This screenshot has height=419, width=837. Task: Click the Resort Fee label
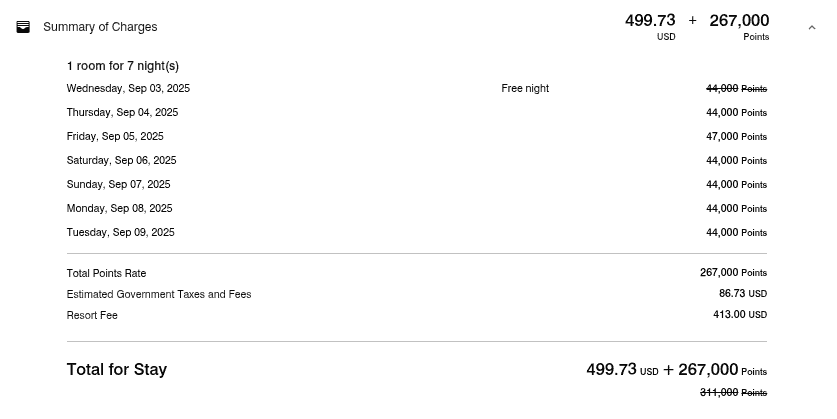point(92,315)
